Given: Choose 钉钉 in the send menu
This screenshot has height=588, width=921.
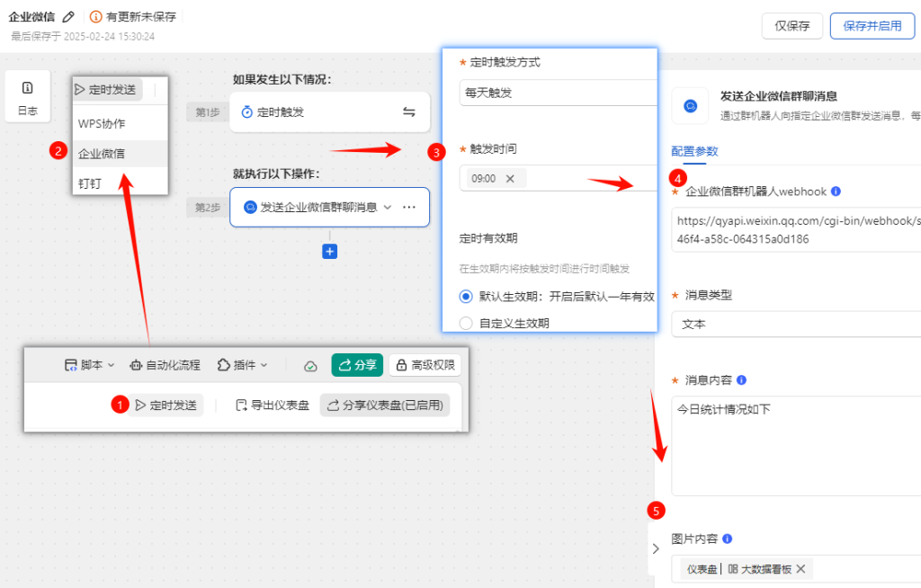Looking at the screenshot, I should [x=120, y=183].
